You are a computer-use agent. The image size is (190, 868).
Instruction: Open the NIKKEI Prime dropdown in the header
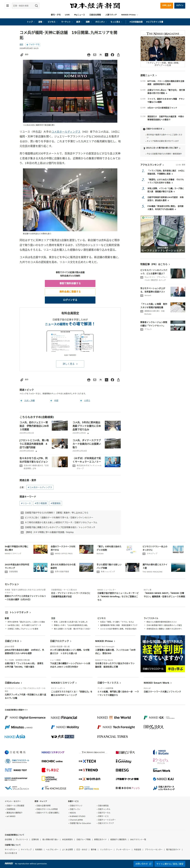coord(130,15)
